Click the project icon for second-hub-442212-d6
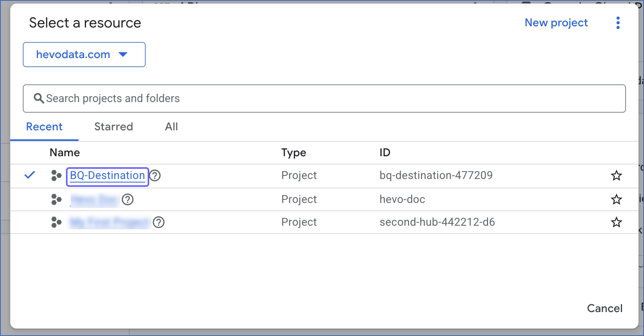Image resolution: width=644 pixels, height=336 pixels. (x=55, y=222)
